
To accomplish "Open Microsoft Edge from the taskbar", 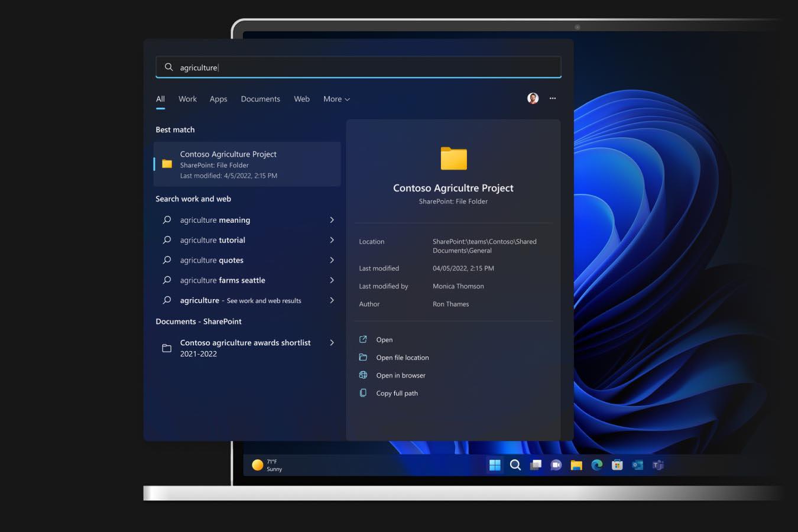I will point(597,465).
